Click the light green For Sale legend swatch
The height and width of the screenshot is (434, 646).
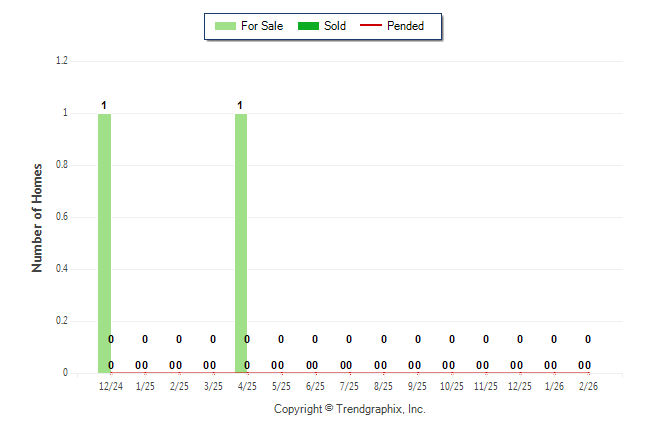[224, 26]
